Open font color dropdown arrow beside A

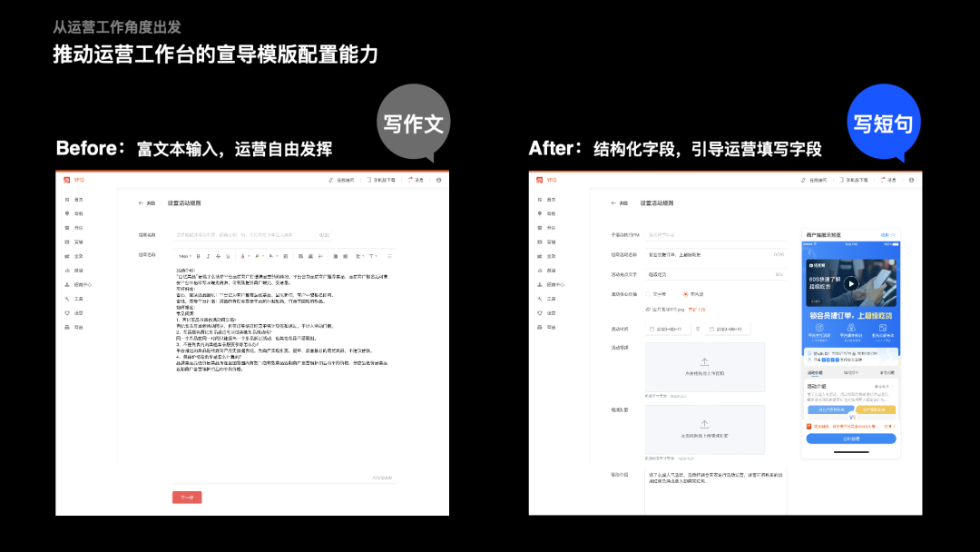point(249,256)
